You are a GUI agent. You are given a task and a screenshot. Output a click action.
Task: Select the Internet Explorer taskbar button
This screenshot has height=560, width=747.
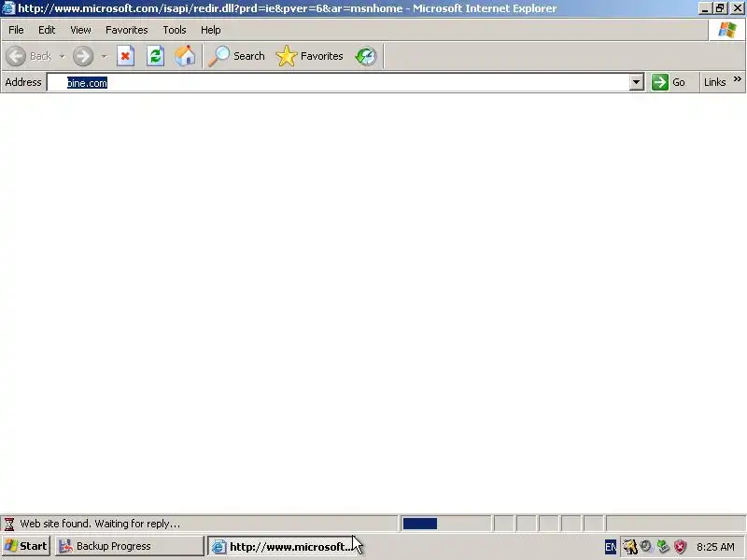point(281,546)
